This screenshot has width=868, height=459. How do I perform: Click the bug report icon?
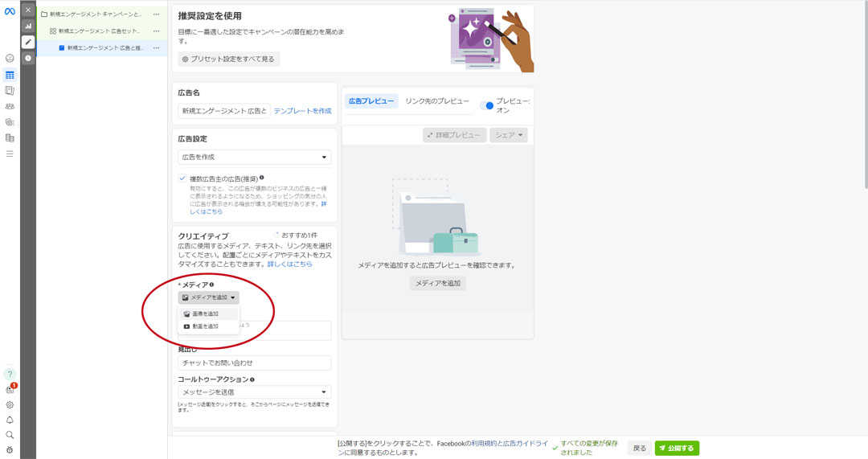coord(10,450)
